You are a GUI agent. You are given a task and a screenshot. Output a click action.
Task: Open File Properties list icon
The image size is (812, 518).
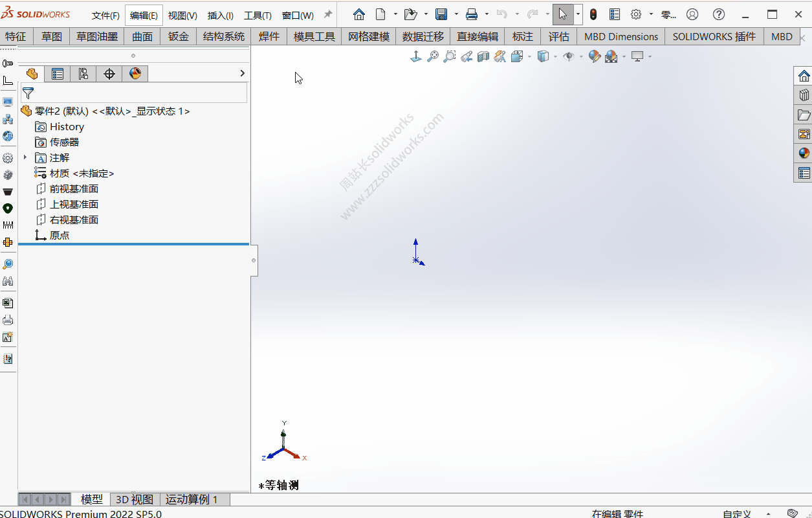pyautogui.click(x=615, y=14)
